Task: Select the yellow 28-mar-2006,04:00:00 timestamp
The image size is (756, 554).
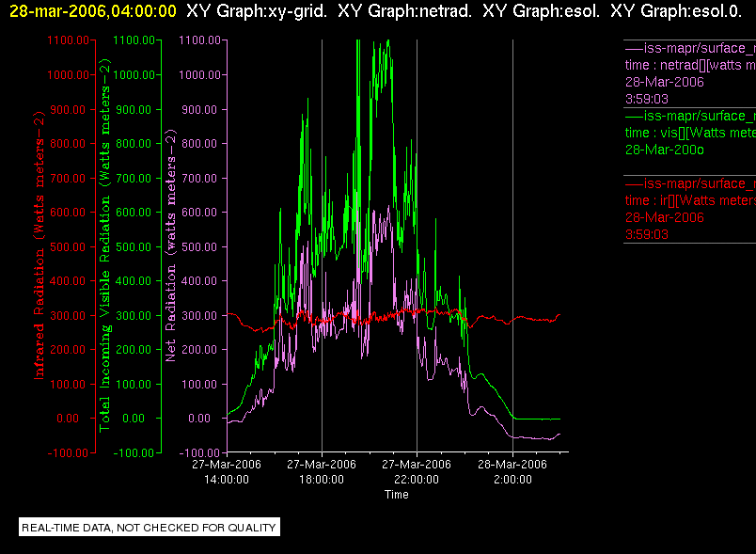Action: [x=93, y=11]
